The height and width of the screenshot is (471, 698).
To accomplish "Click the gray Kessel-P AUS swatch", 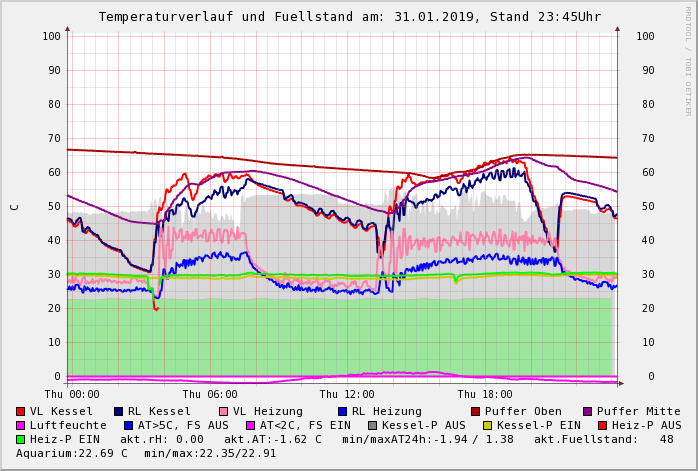I will coord(372,425).
